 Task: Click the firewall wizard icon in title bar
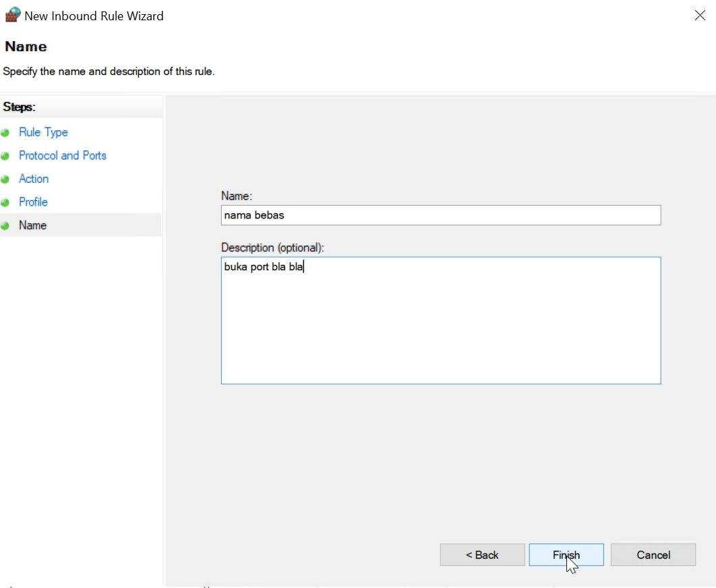coord(13,15)
